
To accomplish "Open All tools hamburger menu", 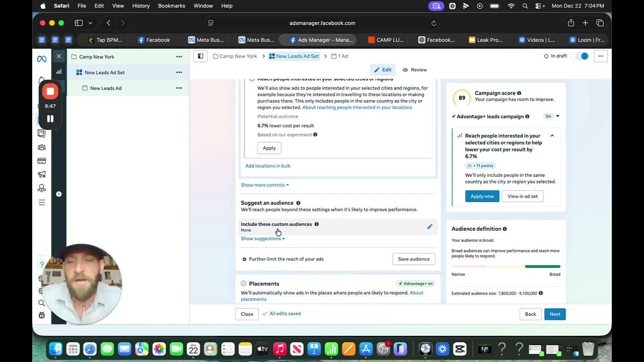I will pyautogui.click(x=42, y=203).
